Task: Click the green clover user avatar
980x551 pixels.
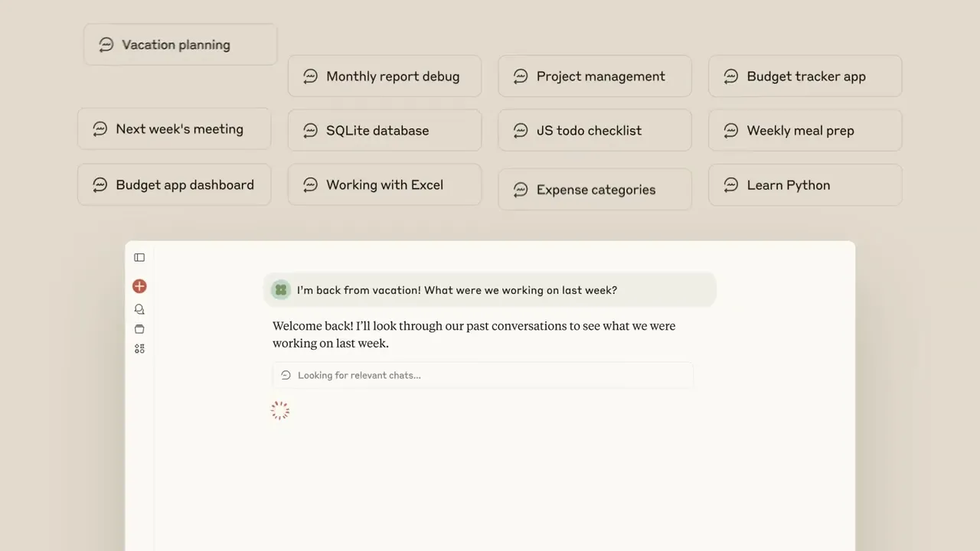Action: coord(281,290)
